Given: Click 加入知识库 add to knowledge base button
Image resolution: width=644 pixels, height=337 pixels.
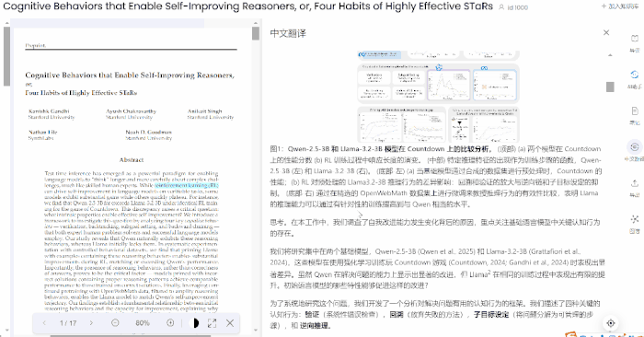Looking at the screenshot, I should [619, 6].
